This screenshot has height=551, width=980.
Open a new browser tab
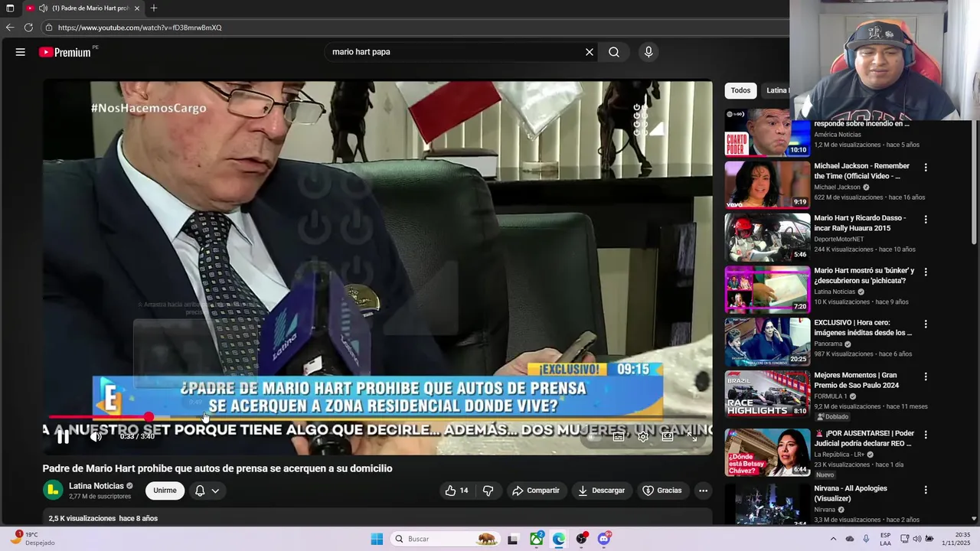click(154, 8)
